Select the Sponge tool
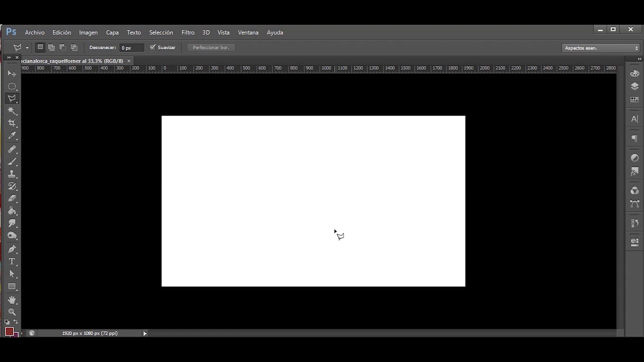Image resolution: width=644 pixels, height=362 pixels. [12, 236]
